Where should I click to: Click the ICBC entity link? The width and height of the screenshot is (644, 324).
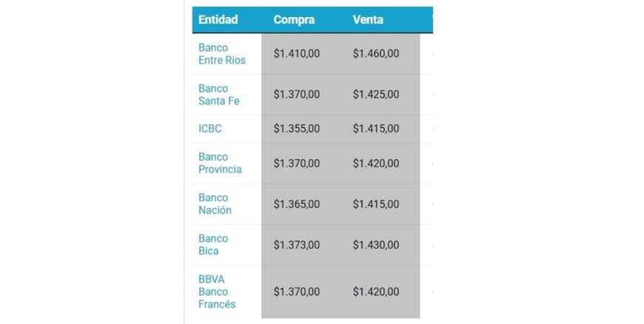click(x=209, y=129)
